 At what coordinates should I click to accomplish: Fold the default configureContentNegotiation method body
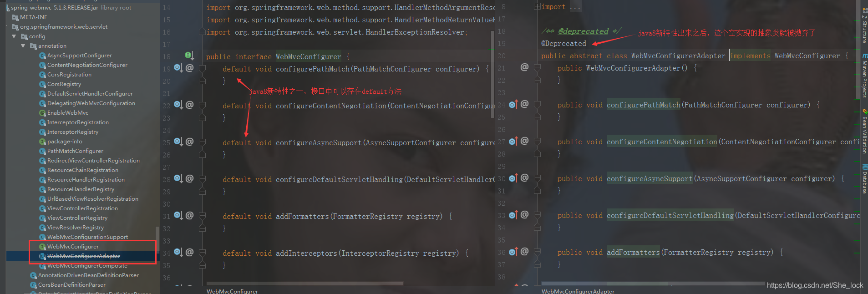click(x=203, y=106)
